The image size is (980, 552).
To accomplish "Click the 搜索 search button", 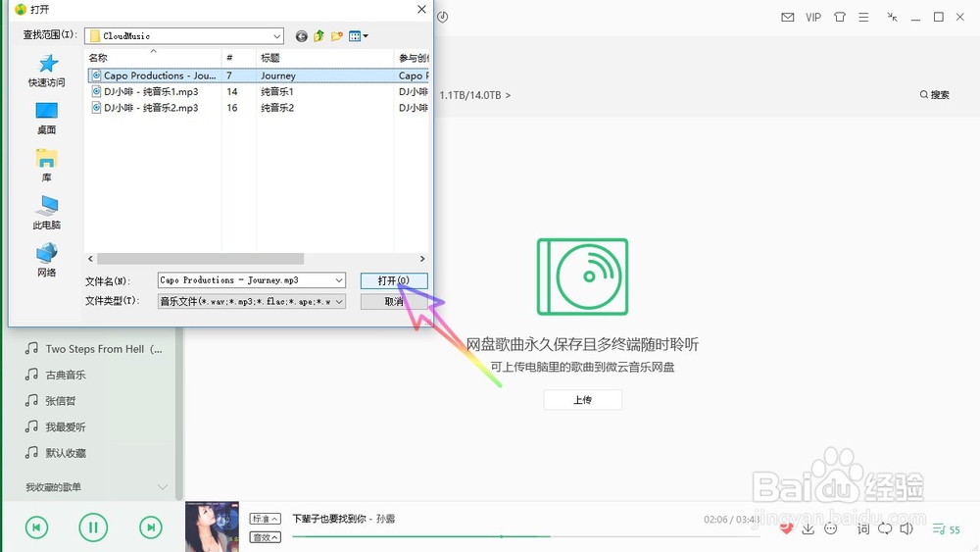I will click(x=934, y=94).
